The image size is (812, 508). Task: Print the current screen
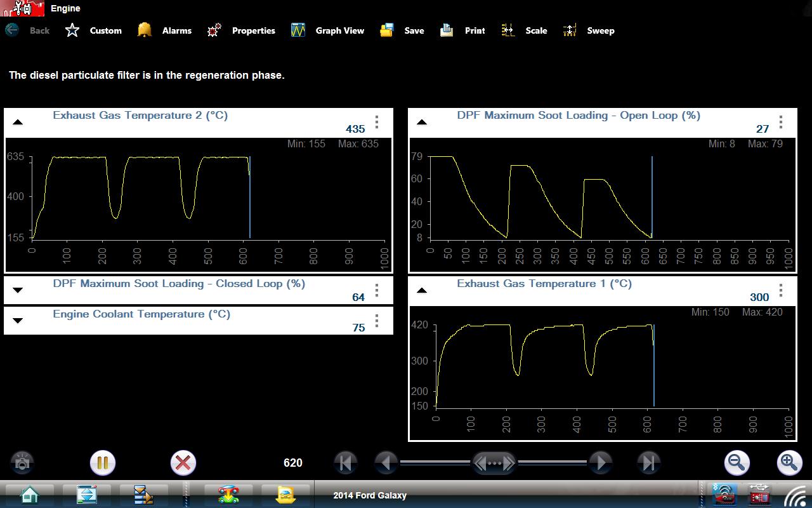pyautogui.click(x=447, y=30)
